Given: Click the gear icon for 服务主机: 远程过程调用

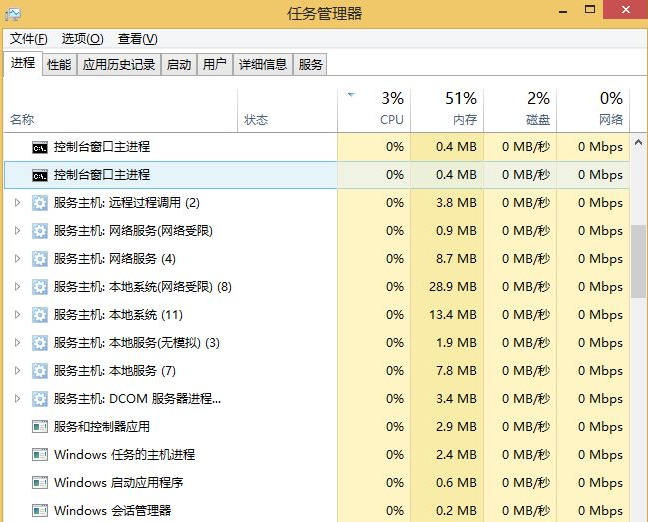Looking at the screenshot, I should click(40, 203).
